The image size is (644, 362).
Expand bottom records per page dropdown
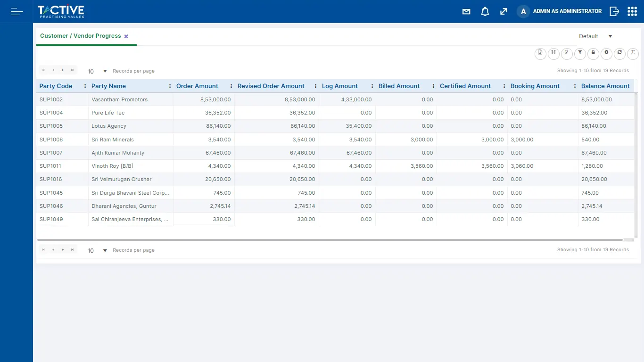coord(105,250)
